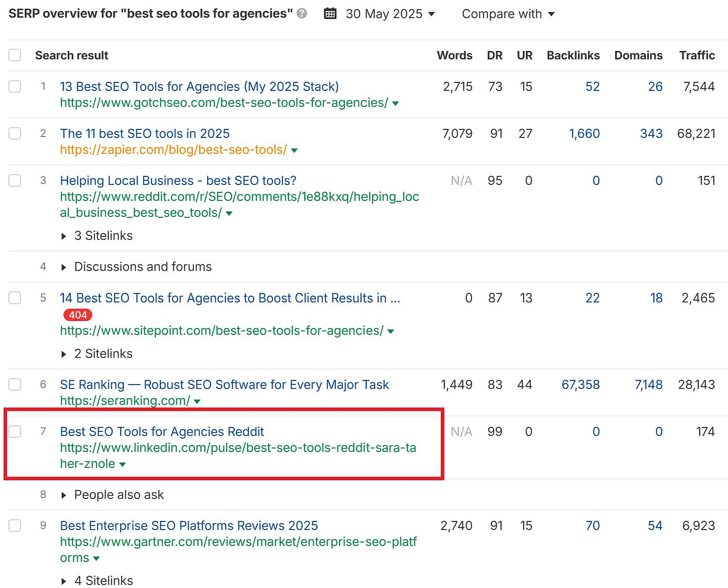Image resolution: width=728 pixels, height=588 pixels.
Task: Click the Search result column header
Action: click(71, 55)
